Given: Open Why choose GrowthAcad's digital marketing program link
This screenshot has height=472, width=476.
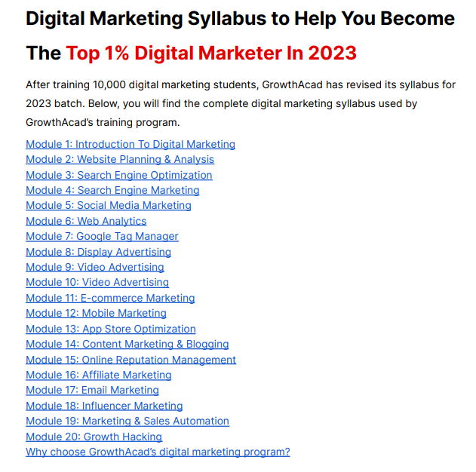Looking at the screenshot, I should pos(158,452).
